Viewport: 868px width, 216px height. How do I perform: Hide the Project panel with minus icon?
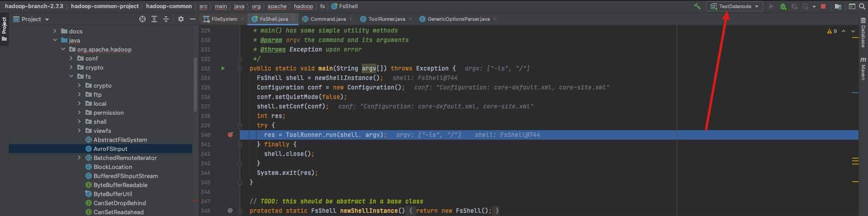tap(193, 19)
